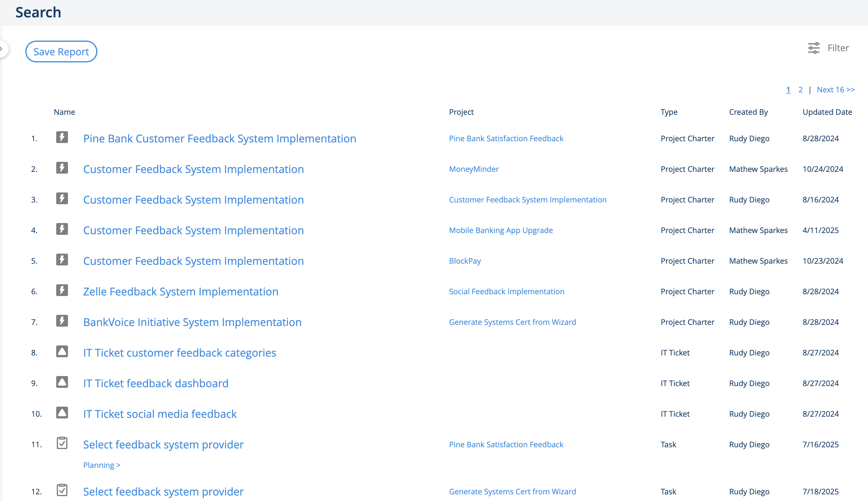Open the MoneyMinder project

click(x=474, y=169)
